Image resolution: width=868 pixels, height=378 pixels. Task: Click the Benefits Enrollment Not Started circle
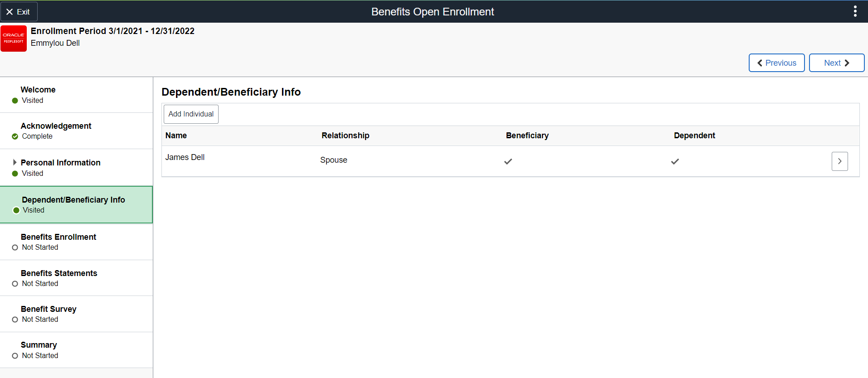(15, 247)
